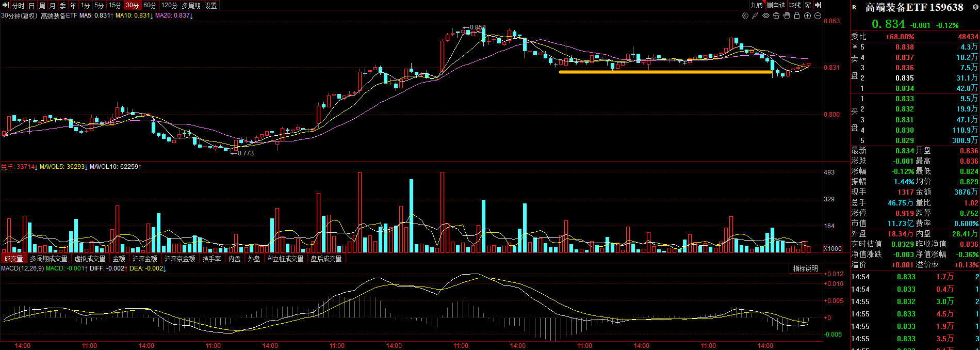Select the 120分 period tab
The height and width of the screenshot is (350, 980).
click(x=169, y=5)
